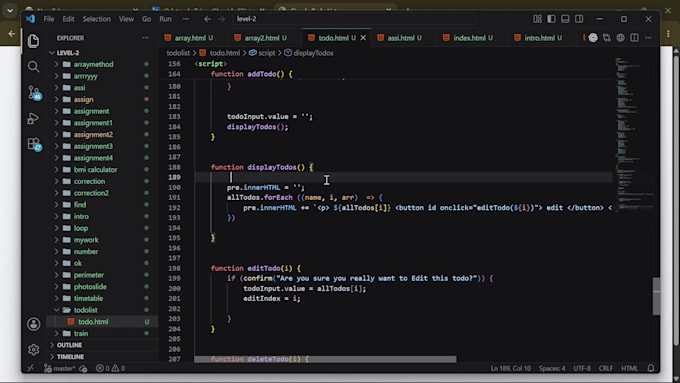Change line ending via CRLF
680x383 pixels.
(x=606, y=368)
